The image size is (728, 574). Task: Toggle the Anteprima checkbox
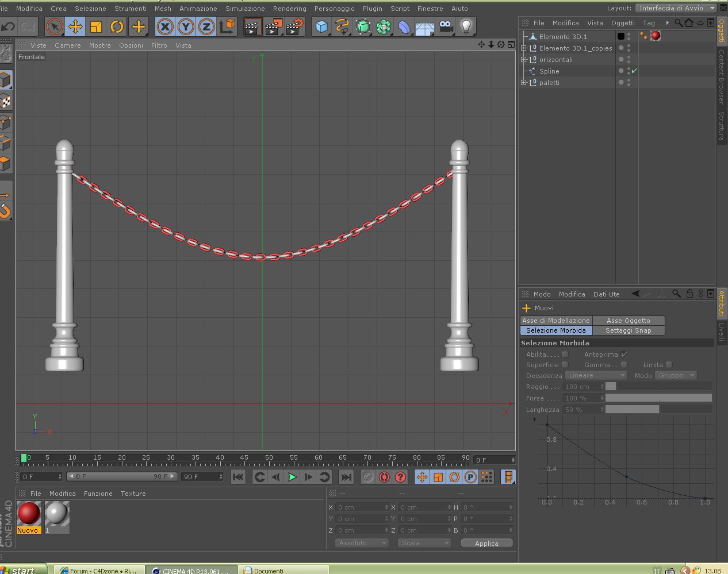click(x=624, y=355)
